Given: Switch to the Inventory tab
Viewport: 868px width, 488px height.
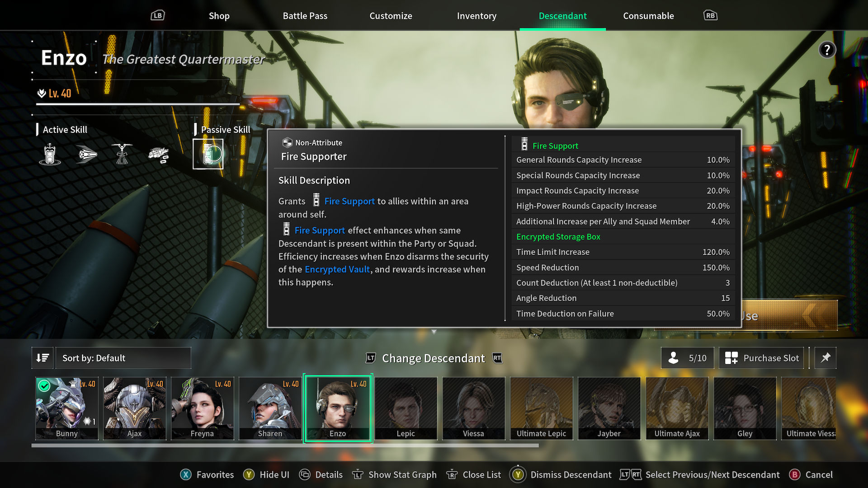Looking at the screenshot, I should [x=477, y=15].
